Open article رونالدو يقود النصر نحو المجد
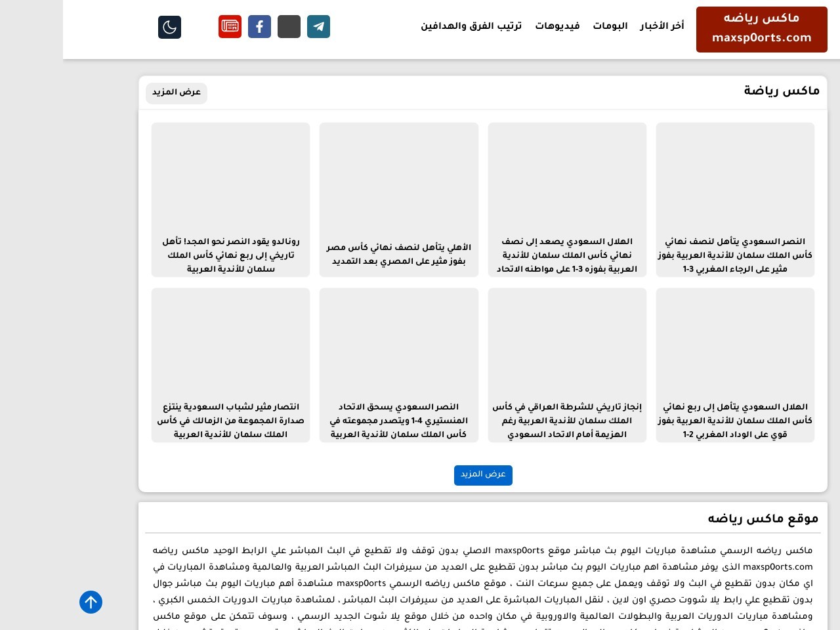The width and height of the screenshot is (840, 630). pyautogui.click(x=231, y=255)
